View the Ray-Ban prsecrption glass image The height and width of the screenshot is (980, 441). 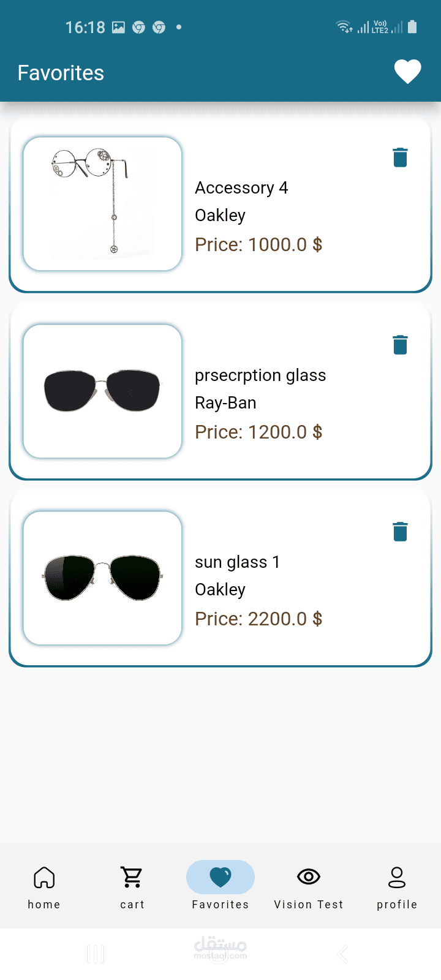(102, 391)
